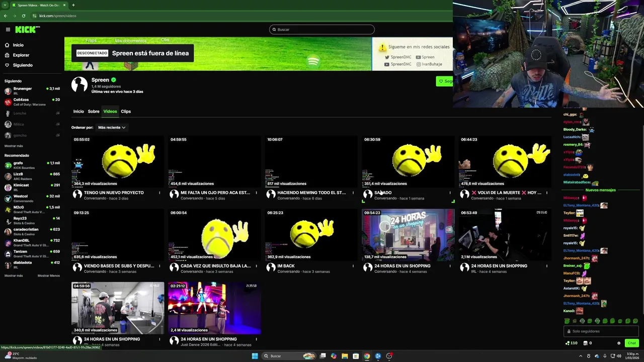This screenshot has width=644, height=362.
Task: Select the Videos channel tab
Action: click(110, 112)
